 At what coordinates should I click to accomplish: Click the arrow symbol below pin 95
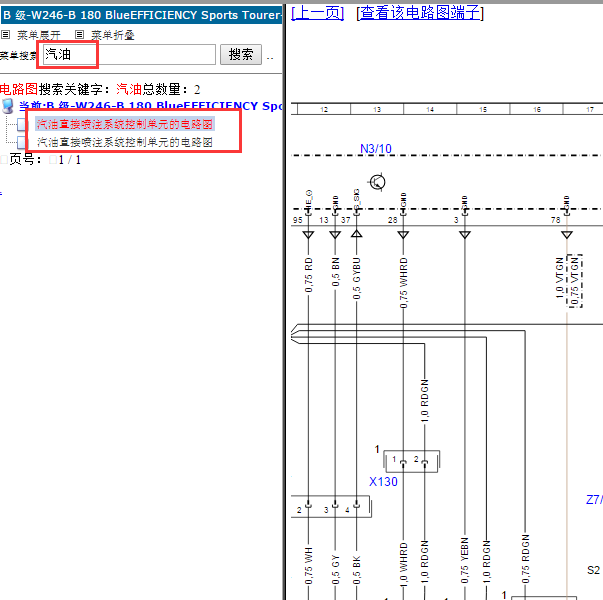tap(308, 235)
